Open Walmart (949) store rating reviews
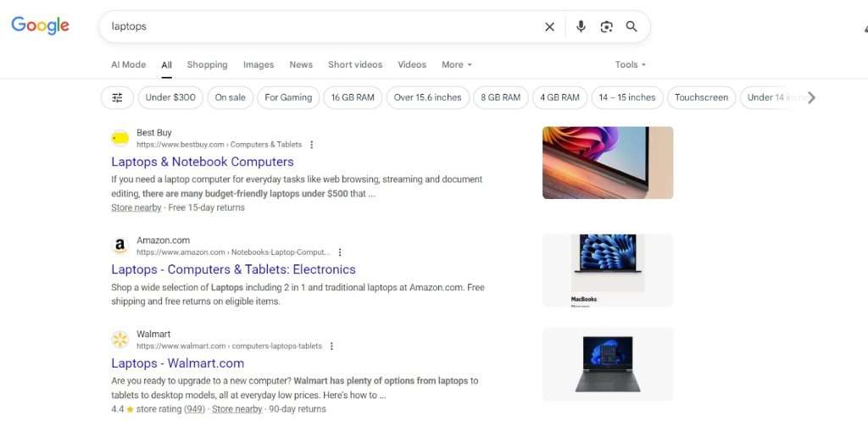This screenshot has height=426, width=868. coord(194,409)
